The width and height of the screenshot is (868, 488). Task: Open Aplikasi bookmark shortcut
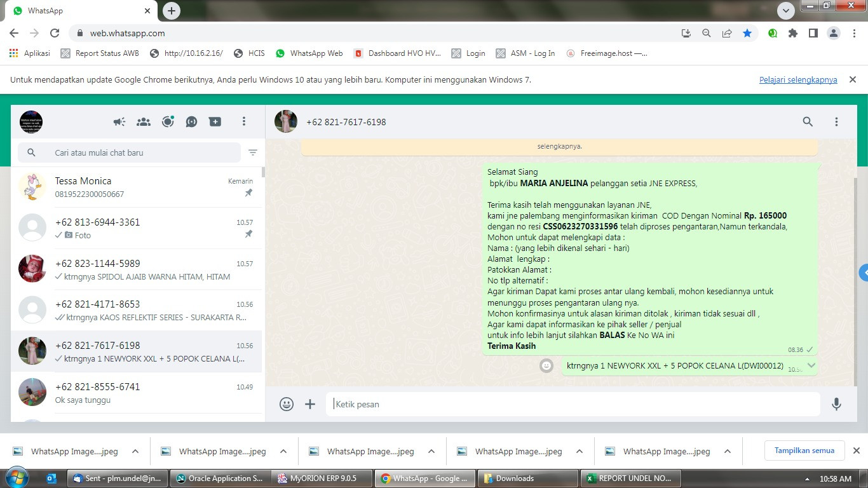pyautogui.click(x=30, y=53)
